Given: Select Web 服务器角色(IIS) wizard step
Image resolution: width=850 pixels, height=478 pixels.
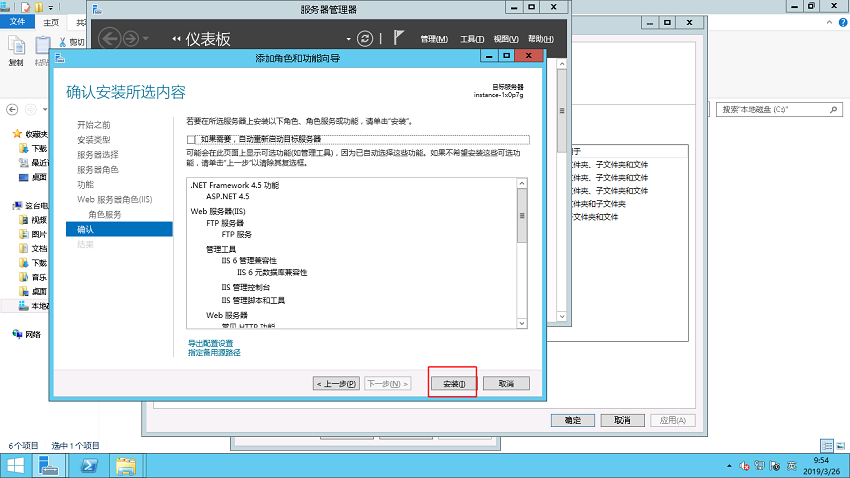Looking at the screenshot, I should coord(114,199).
